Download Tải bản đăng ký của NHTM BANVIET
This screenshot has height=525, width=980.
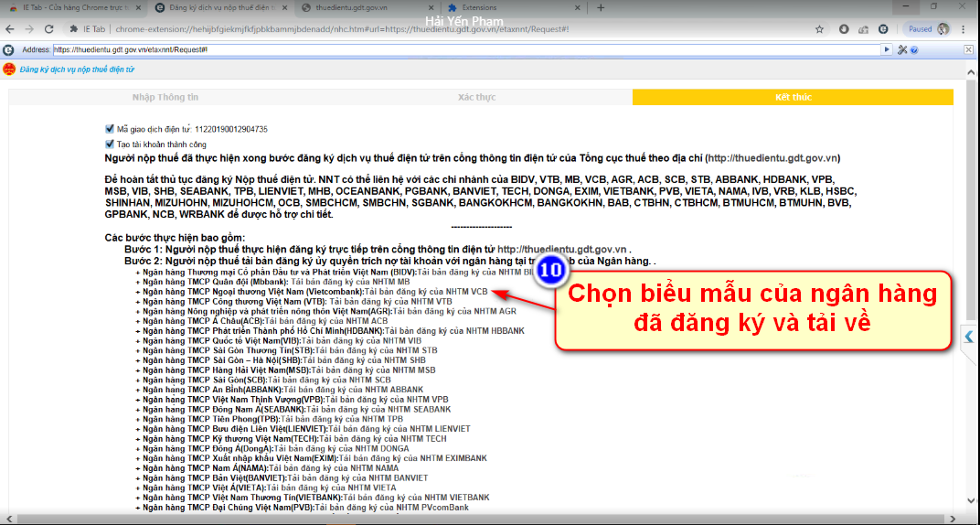tap(358, 477)
